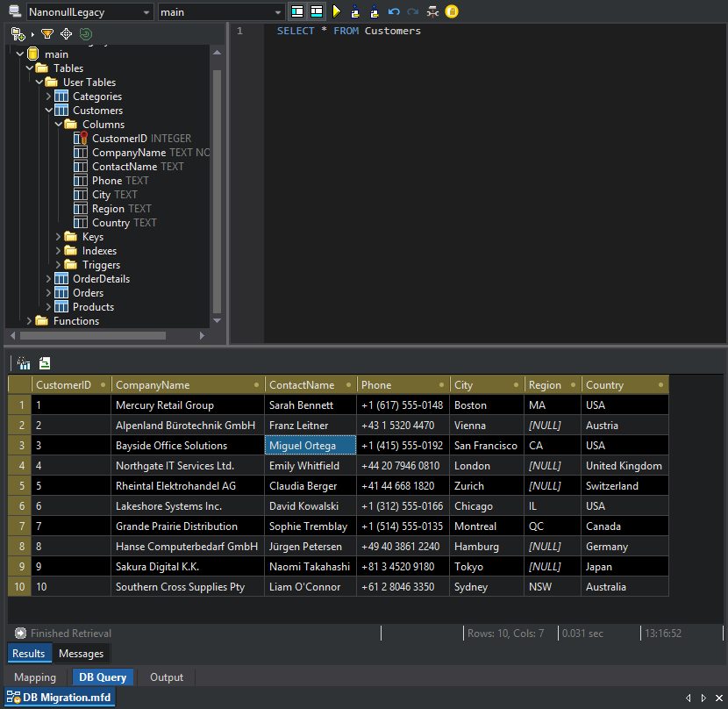Screen dimensions: 728x709
Task: Expand the Orders table node
Action: pos(48,293)
